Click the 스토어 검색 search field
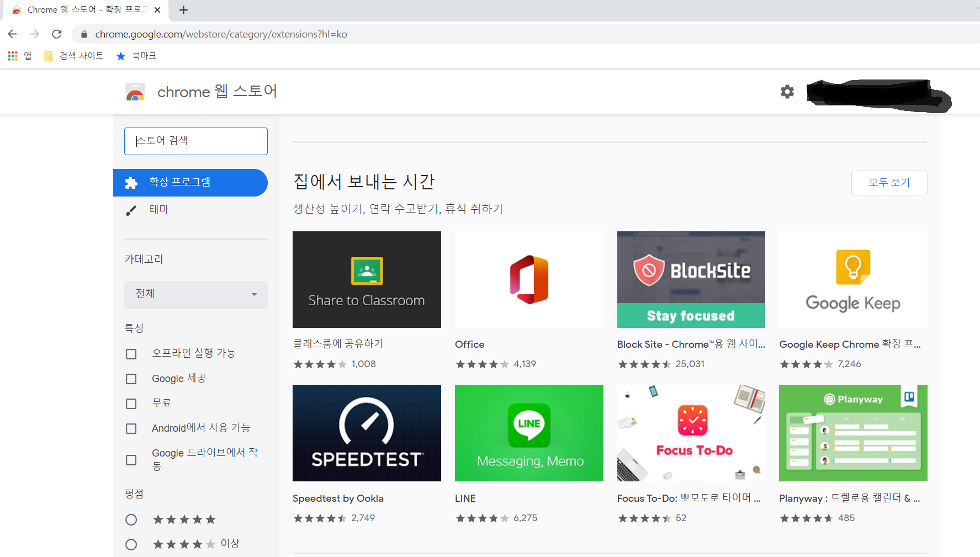This screenshot has height=557, width=980. pyautogui.click(x=196, y=141)
